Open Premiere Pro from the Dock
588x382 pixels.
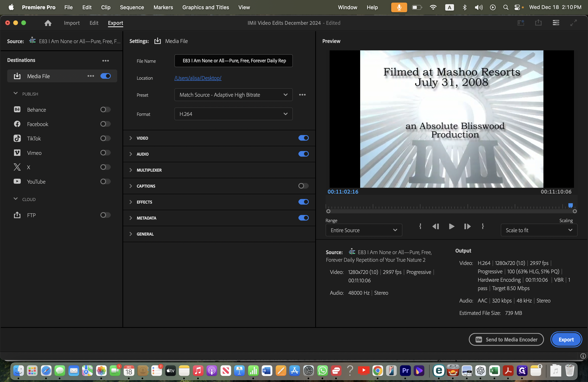405,371
